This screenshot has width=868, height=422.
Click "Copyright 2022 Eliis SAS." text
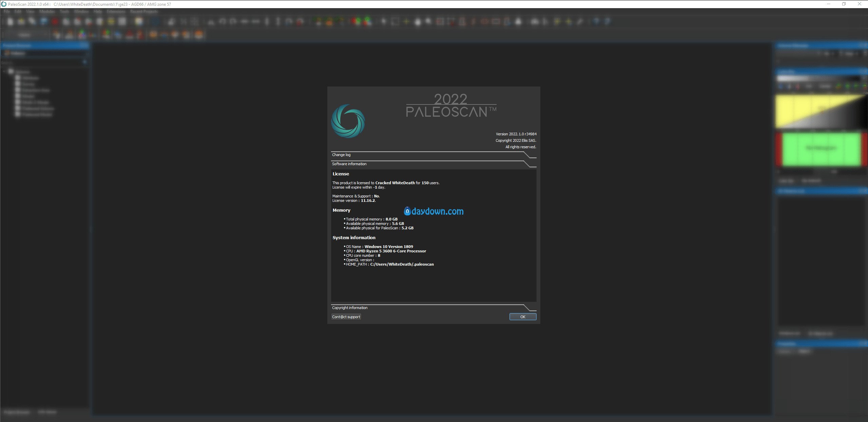pos(516,140)
